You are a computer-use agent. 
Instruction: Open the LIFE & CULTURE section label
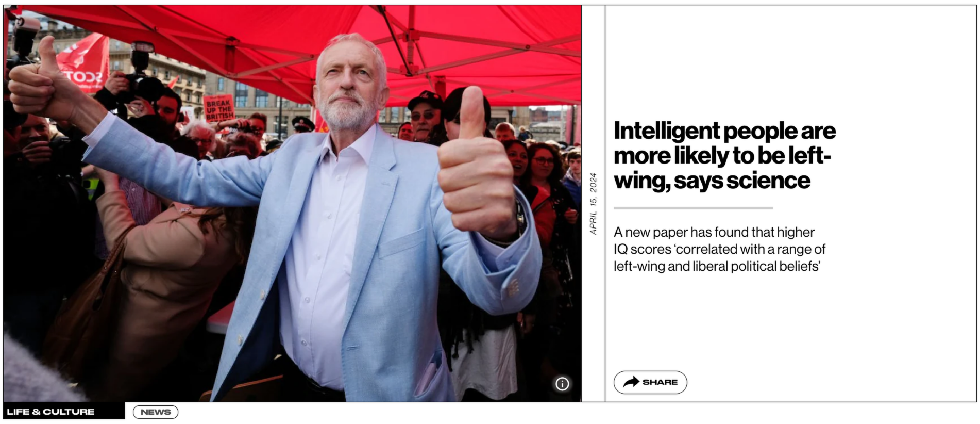(50, 412)
